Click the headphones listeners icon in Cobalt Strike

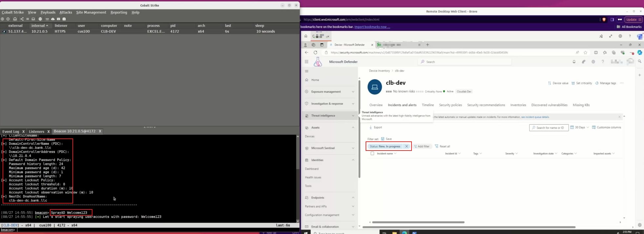click(15, 19)
